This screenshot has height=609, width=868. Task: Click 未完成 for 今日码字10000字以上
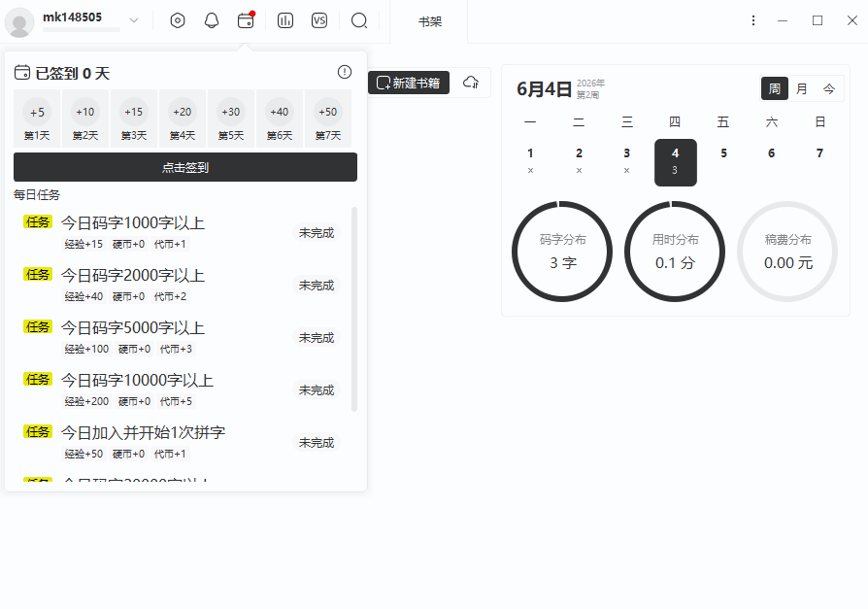pyautogui.click(x=317, y=390)
